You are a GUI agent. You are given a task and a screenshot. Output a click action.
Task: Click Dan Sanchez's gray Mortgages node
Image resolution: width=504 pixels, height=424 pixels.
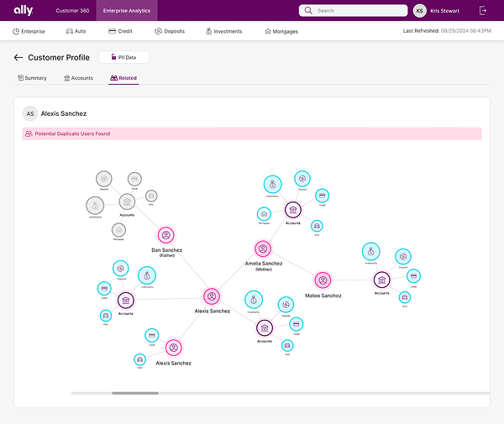pyautogui.click(x=118, y=230)
